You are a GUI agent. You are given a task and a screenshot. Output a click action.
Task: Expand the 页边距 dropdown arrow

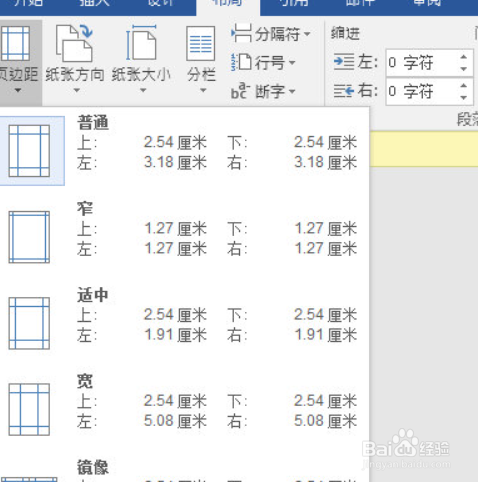tap(18, 90)
